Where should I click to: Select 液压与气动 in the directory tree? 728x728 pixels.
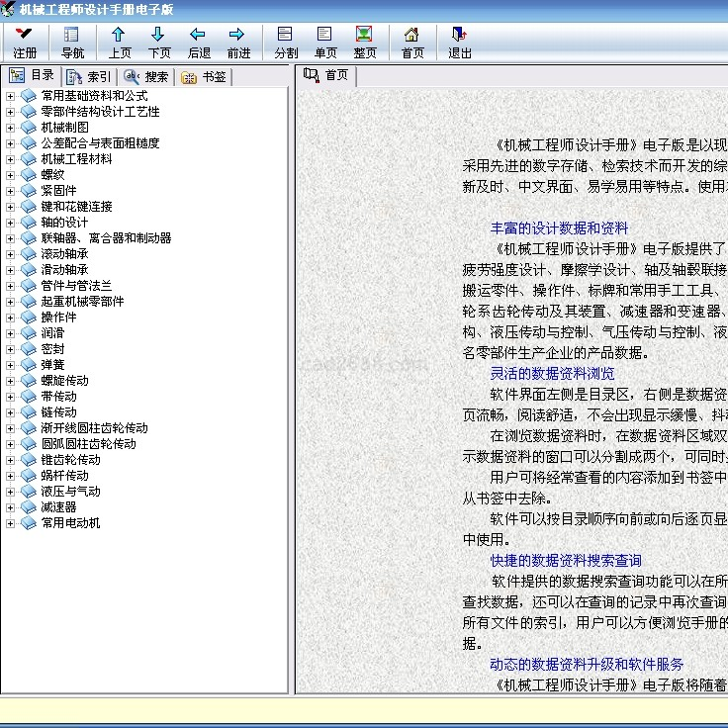tap(70, 492)
